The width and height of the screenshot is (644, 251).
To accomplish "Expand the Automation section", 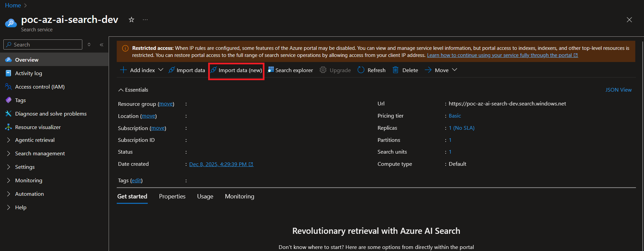I will click(x=8, y=194).
